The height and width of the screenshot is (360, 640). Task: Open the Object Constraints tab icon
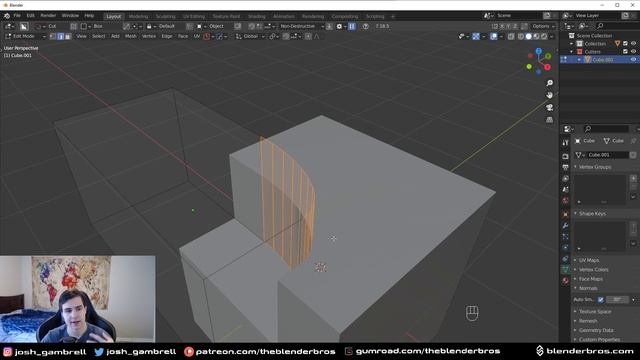[x=565, y=258]
